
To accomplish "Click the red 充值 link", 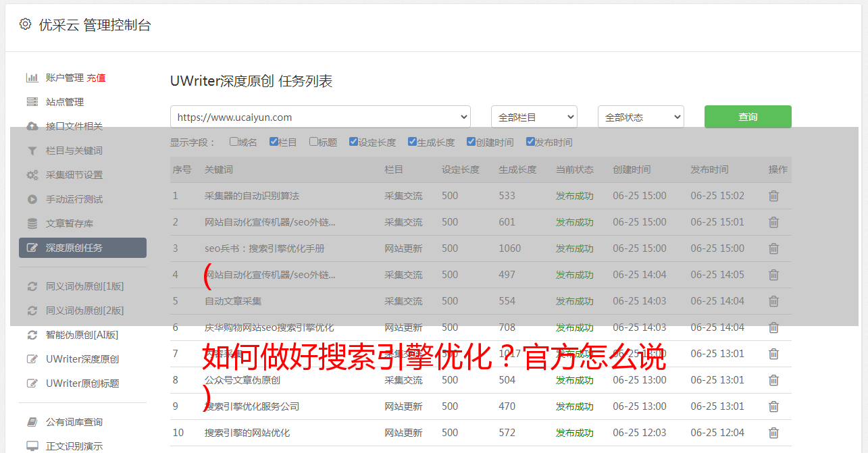I will (96, 78).
